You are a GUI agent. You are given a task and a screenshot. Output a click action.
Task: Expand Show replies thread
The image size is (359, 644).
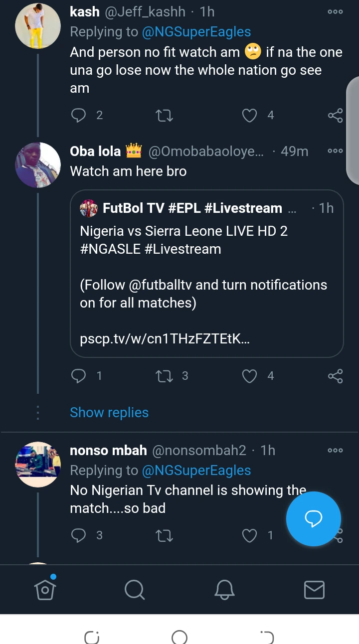pos(109,413)
